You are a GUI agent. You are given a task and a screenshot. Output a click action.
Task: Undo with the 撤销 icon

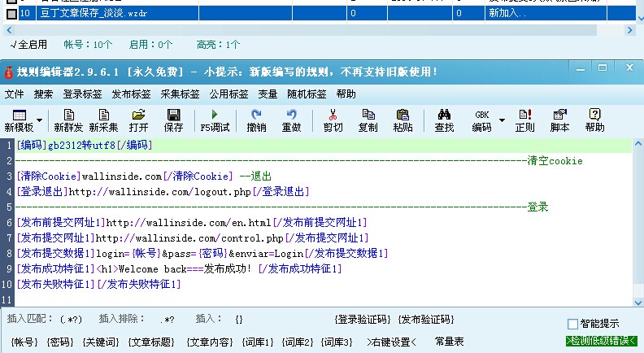pyautogui.click(x=256, y=120)
